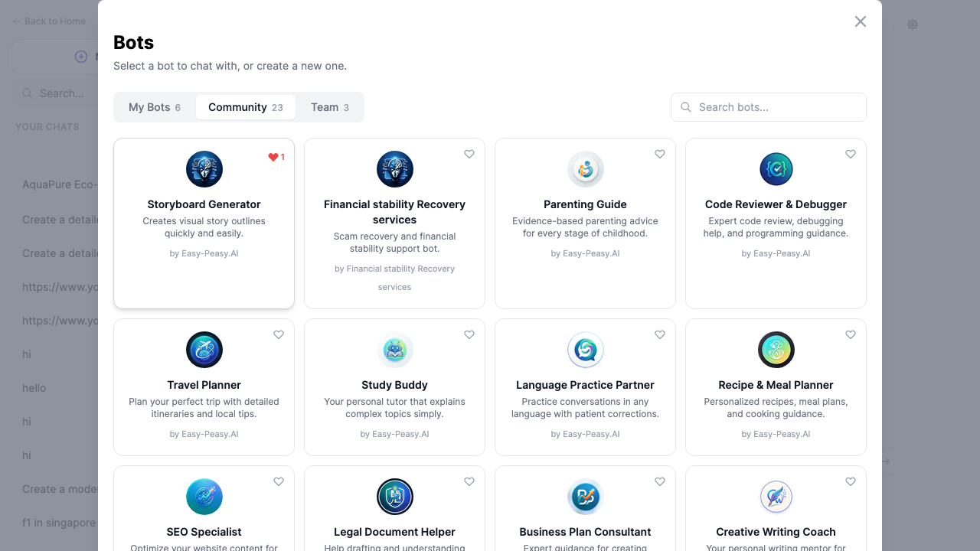
Task: Click the Travel Planner bot icon
Action: click(204, 350)
